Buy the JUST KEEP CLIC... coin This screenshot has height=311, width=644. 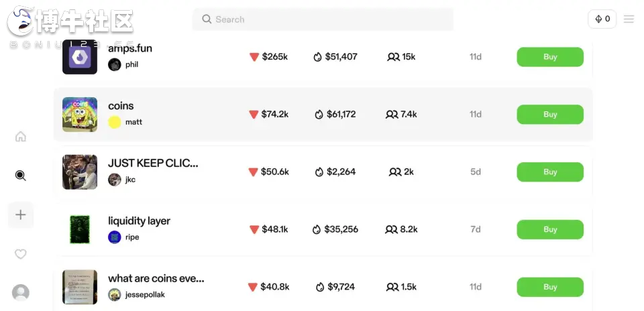(550, 172)
